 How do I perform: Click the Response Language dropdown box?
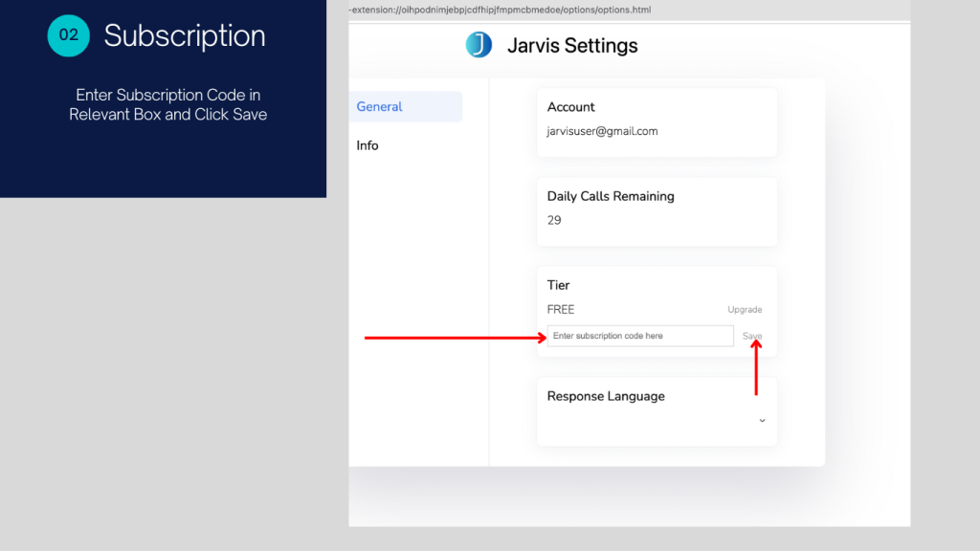click(657, 420)
